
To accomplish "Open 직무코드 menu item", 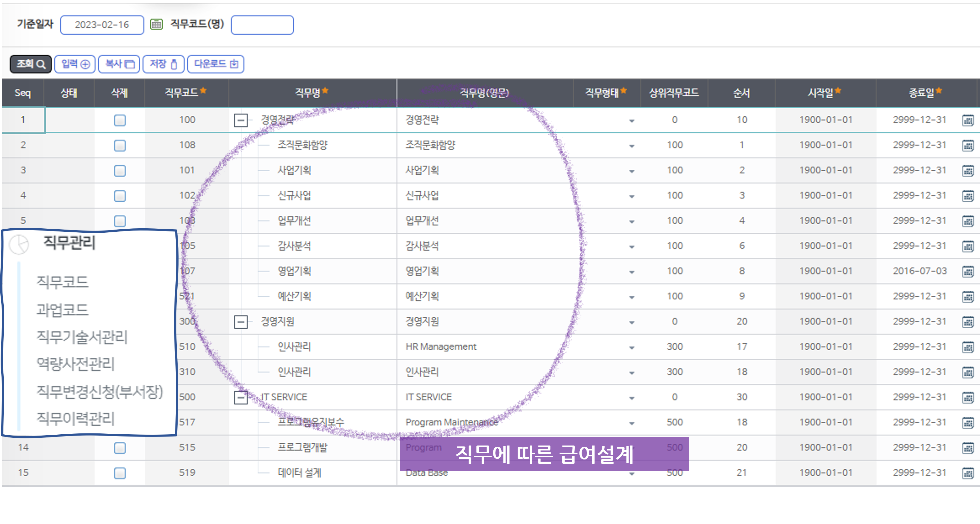I will (62, 282).
